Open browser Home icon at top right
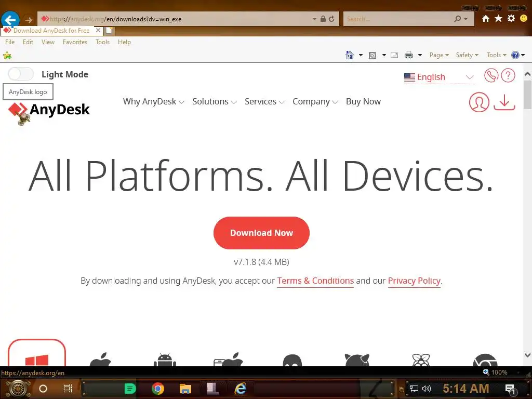Screen dimensions: 532x399 pos(486,19)
